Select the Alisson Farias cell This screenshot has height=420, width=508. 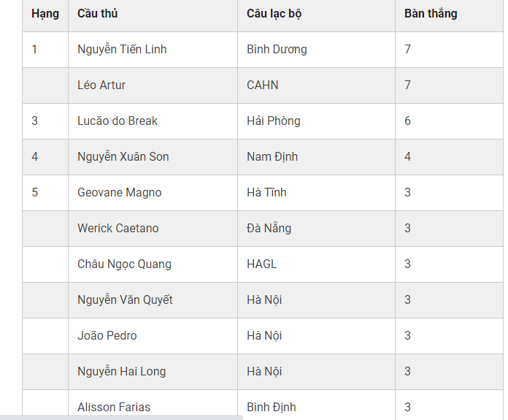tap(115, 407)
